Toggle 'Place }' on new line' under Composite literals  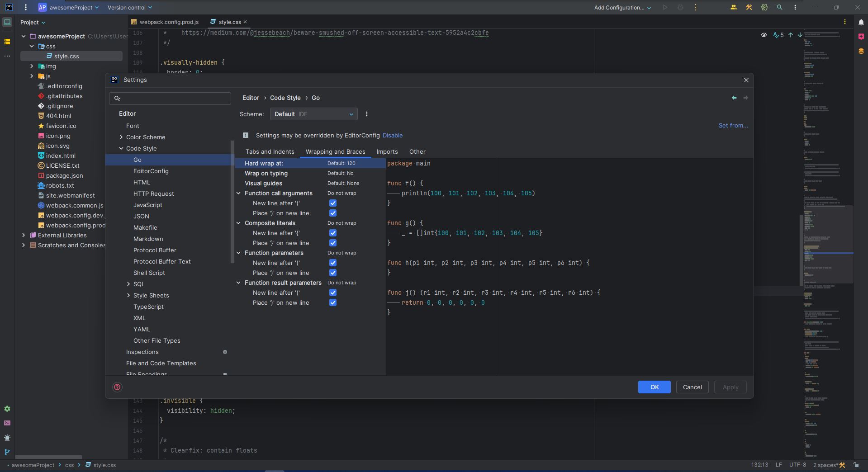[333, 243]
